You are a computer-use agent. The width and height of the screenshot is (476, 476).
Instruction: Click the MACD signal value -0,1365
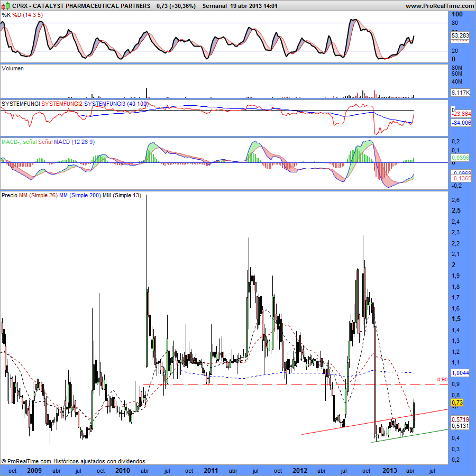(x=461, y=178)
